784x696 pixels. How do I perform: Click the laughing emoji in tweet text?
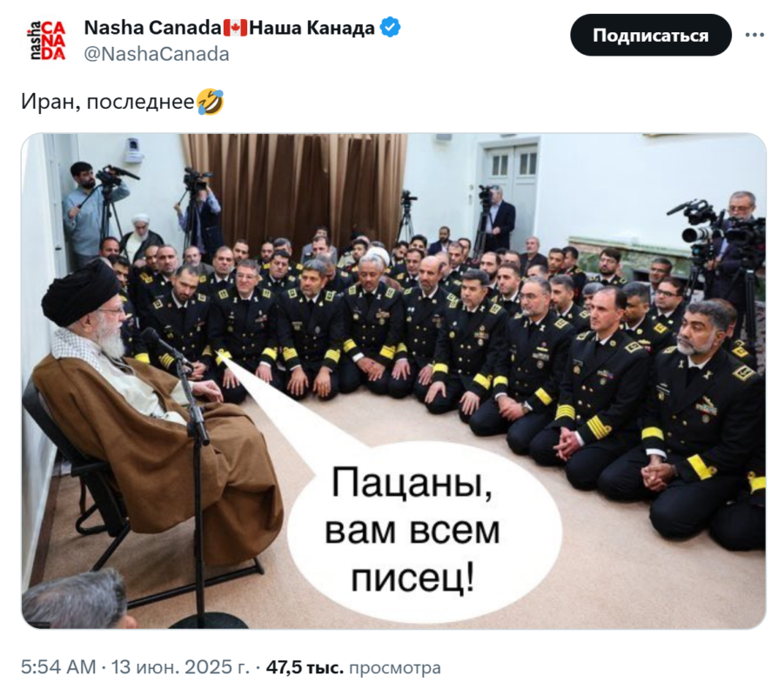[210, 102]
